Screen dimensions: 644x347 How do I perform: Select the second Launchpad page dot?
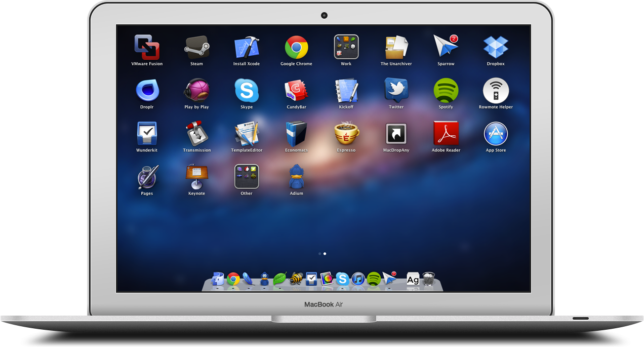tap(325, 253)
